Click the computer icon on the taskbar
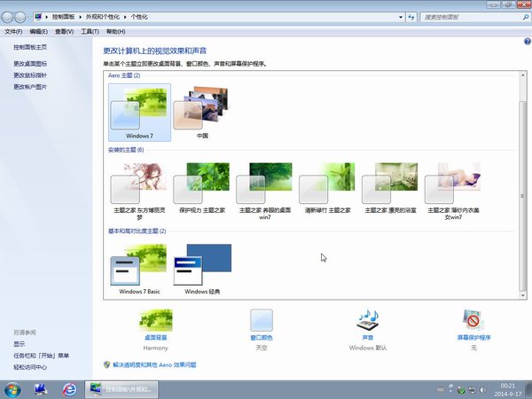This screenshot has width=532, height=399. click(x=41, y=389)
